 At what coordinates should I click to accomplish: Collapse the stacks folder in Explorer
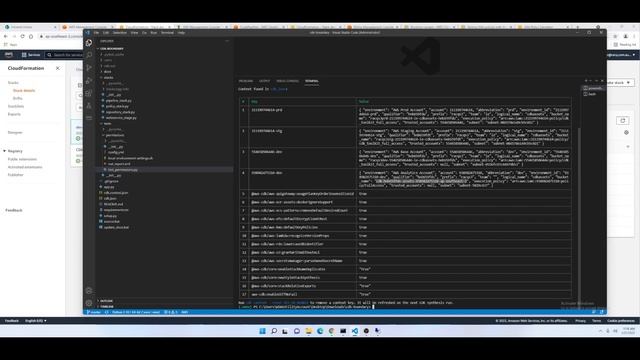108,78
